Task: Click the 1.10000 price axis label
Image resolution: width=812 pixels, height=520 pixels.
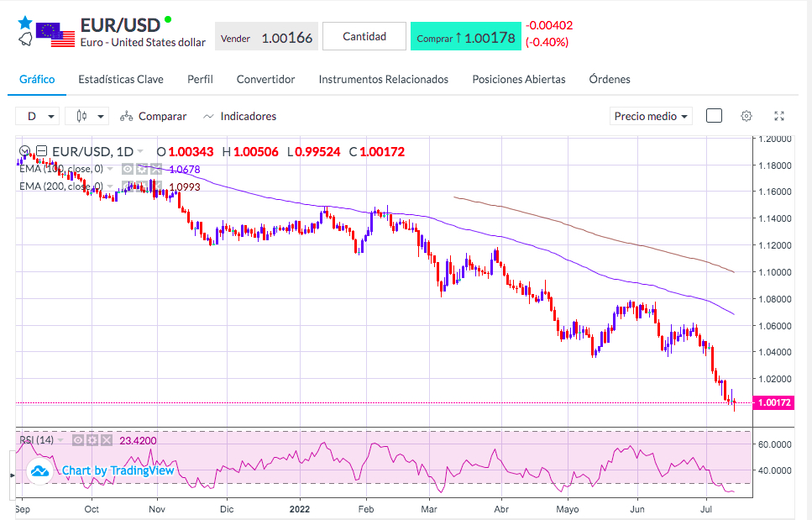Action: (x=775, y=272)
